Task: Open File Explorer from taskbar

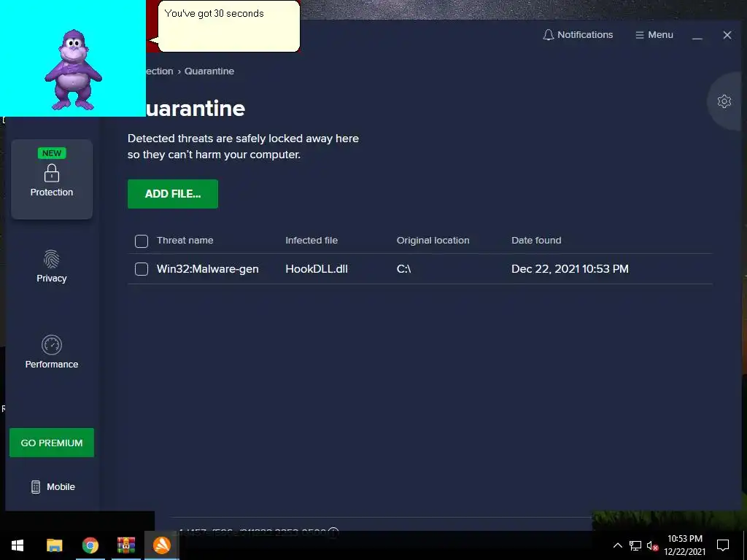Action: coord(54,545)
